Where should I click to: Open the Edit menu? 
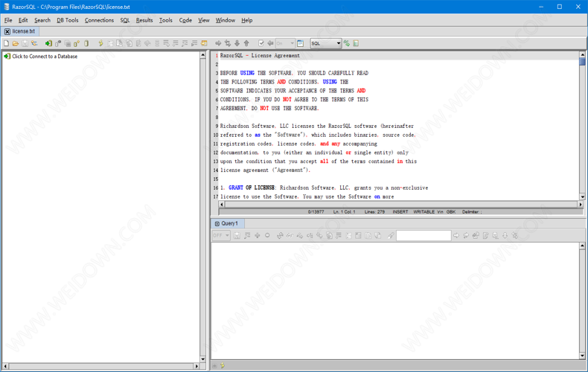(23, 20)
